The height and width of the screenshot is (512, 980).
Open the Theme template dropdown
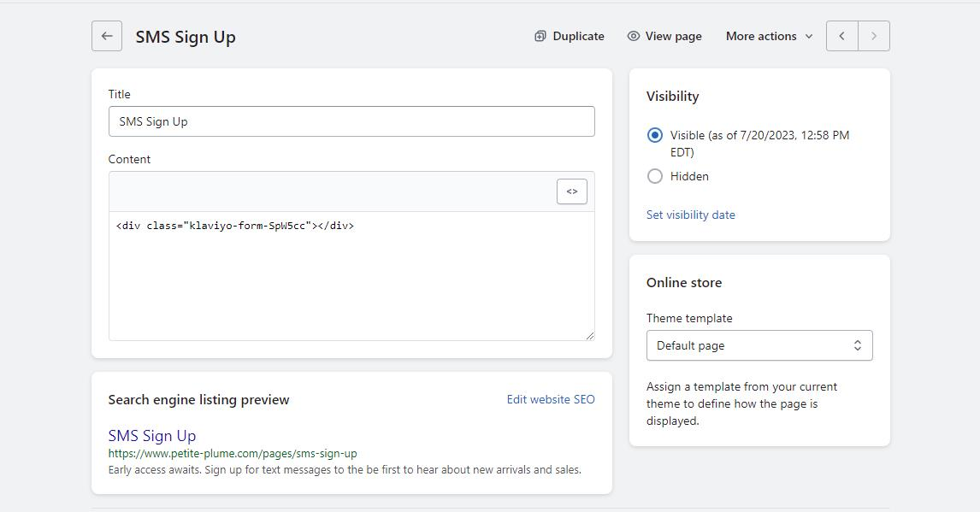[759, 345]
